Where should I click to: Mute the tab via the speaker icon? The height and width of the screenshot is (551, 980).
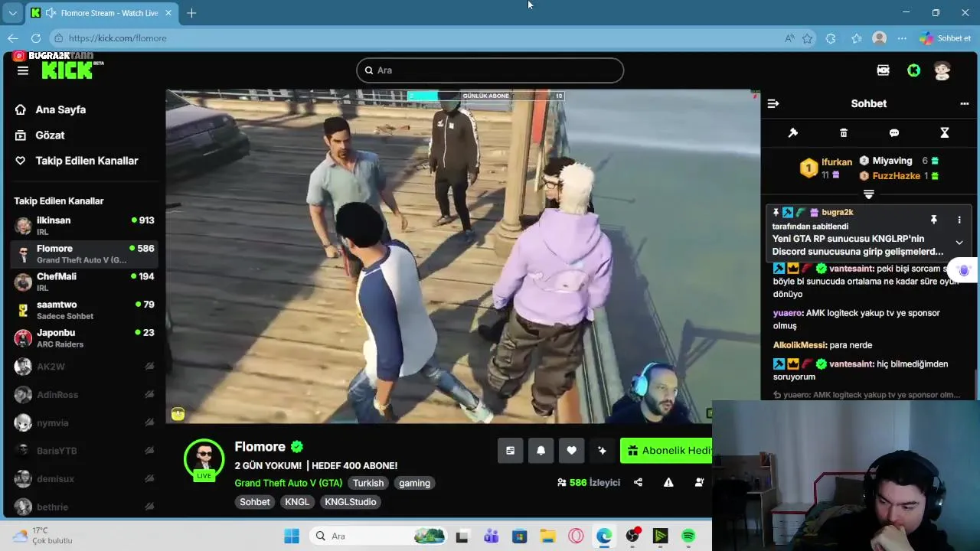51,13
